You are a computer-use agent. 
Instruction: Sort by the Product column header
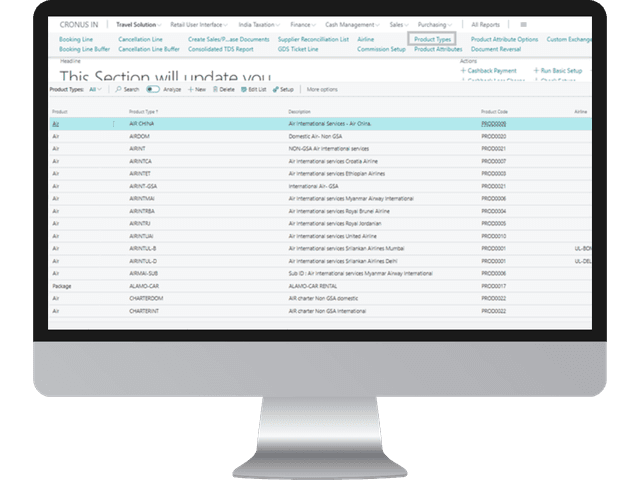60,112
